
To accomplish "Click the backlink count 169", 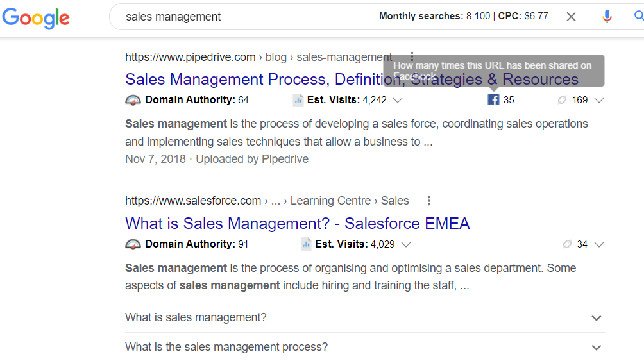I will (x=579, y=100).
